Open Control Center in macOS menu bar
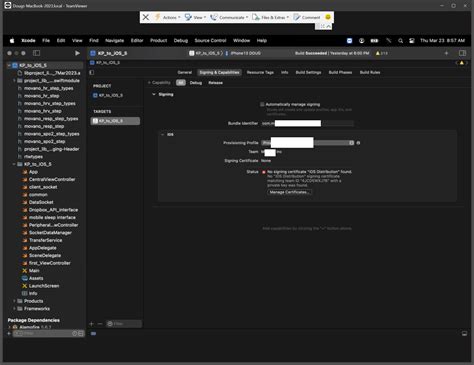474x365 pixels. point(412,41)
